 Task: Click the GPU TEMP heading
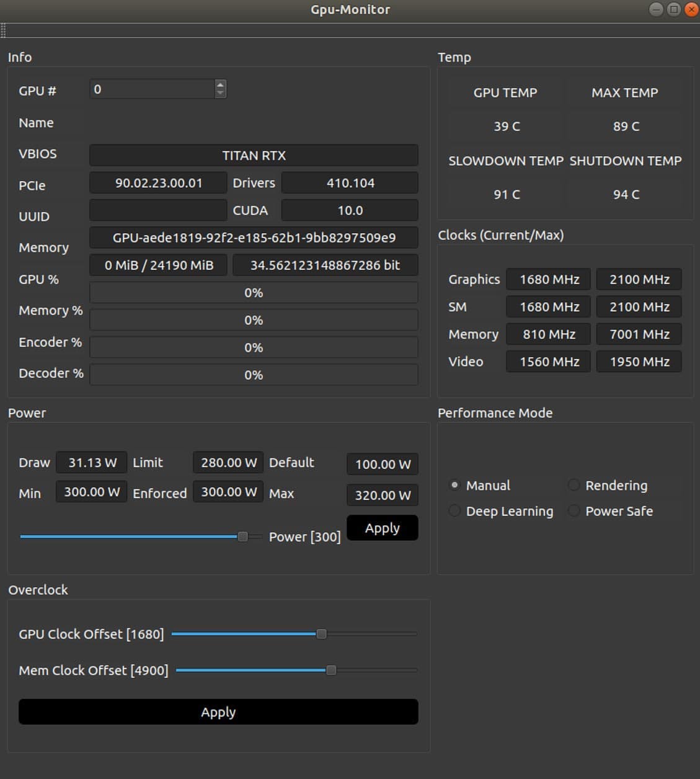coord(505,92)
